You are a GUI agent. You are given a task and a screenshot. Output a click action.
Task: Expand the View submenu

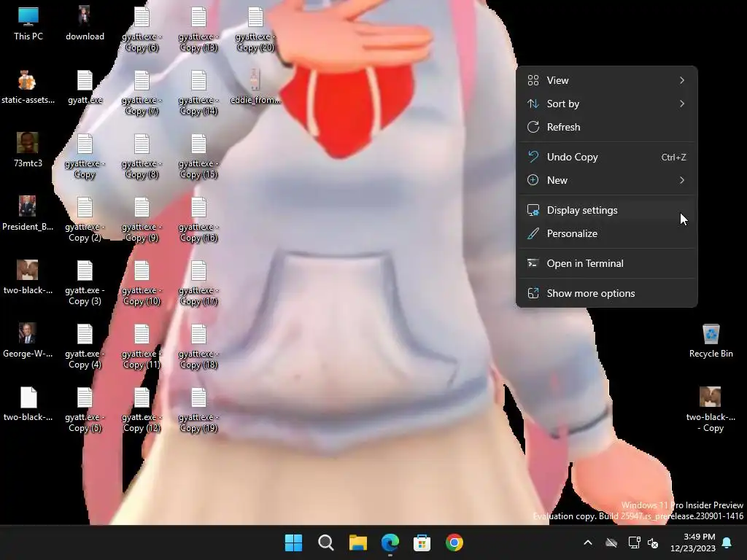[606, 80]
